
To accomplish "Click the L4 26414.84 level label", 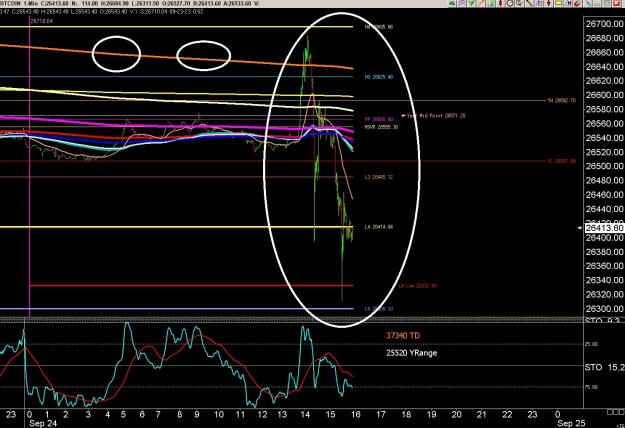I will point(379,227).
